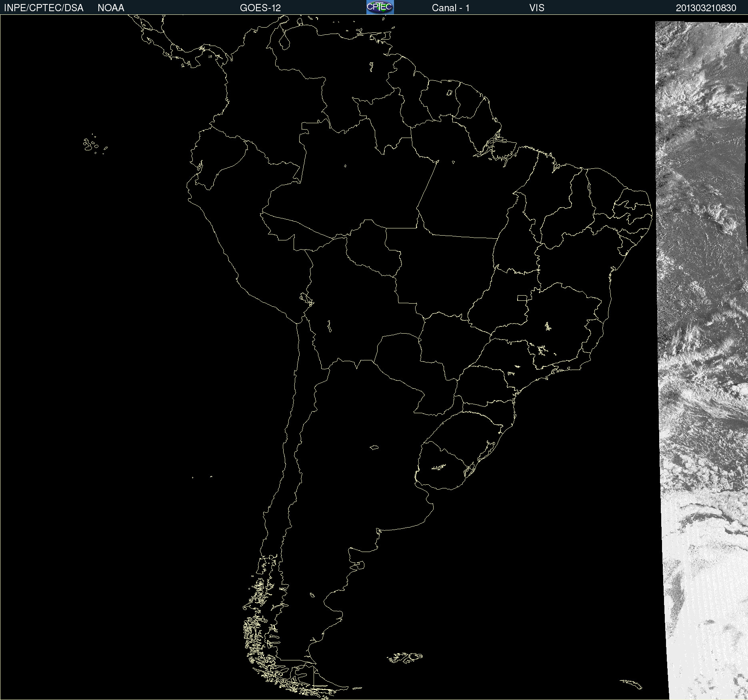Select the INPE/CPTEC/DSA header label
Viewport: 748px width, 700px height.
click(x=44, y=8)
